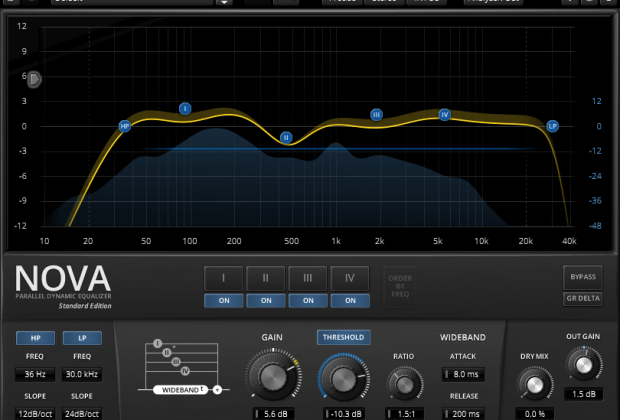Toggle the LP filter button
This screenshot has width=620, height=420.
click(x=82, y=338)
